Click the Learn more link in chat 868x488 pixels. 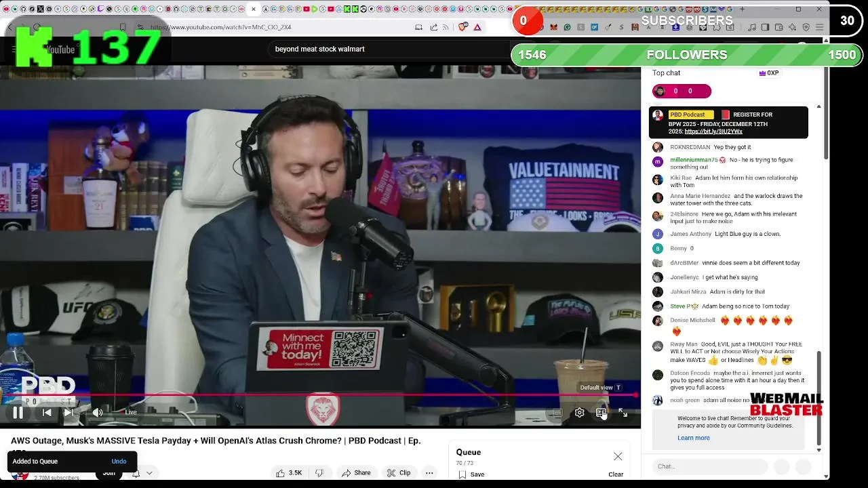pos(694,438)
